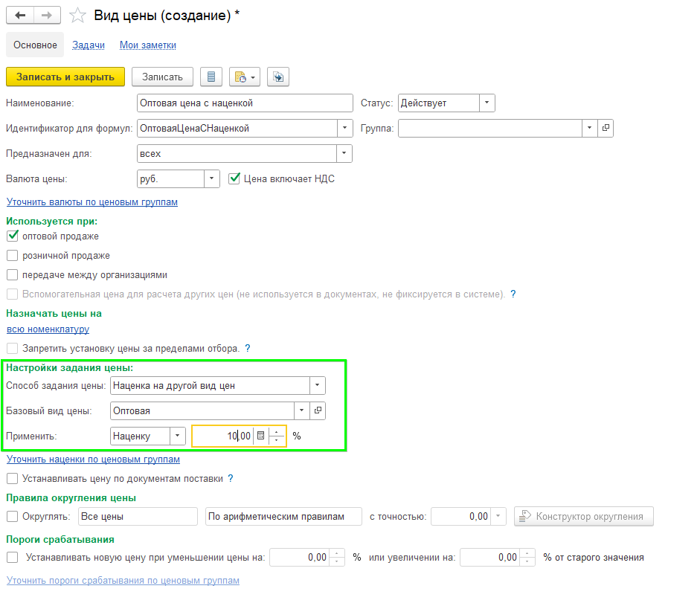Add form to favorites with the star
The width and height of the screenshot is (700, 606).
tap(77, 15)
